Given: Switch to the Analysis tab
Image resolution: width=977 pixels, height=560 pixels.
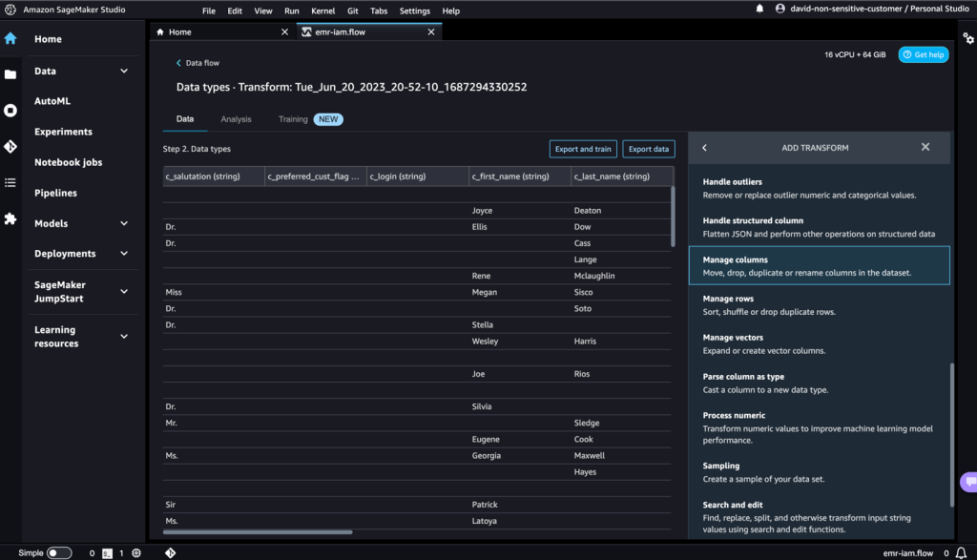Looking at the screenshot, I should pos(236,119).
